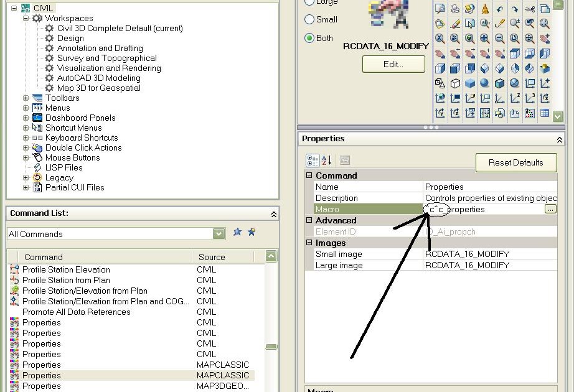The width and height of the screenshot is (574, 392).
Task: Pick the Spell Check abc magnifier icon
Action: [485, 23]
